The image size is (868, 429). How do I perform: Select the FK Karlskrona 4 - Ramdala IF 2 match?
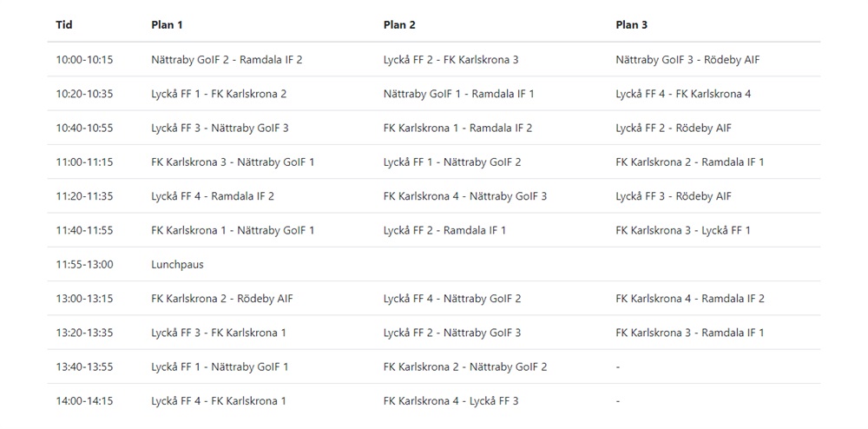click(x=690, y=299)
